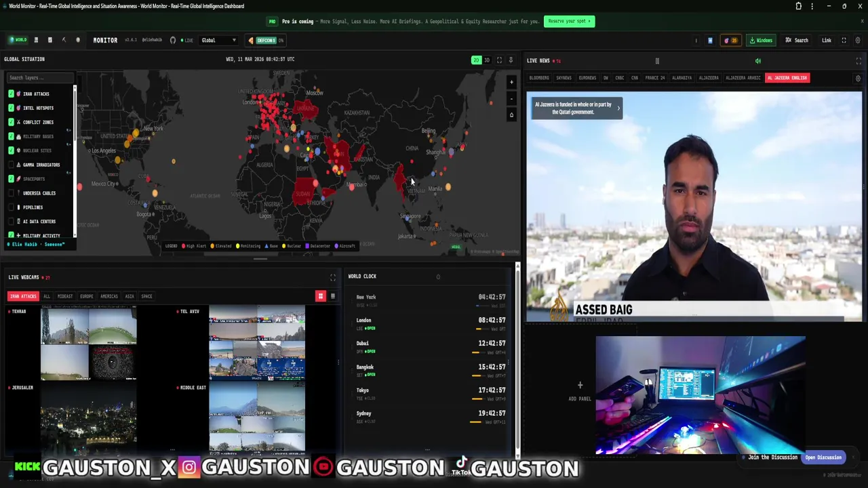Switch to SkyNews channel tab
This screenshot has width=868, height=488.
[x=564, y=78]
